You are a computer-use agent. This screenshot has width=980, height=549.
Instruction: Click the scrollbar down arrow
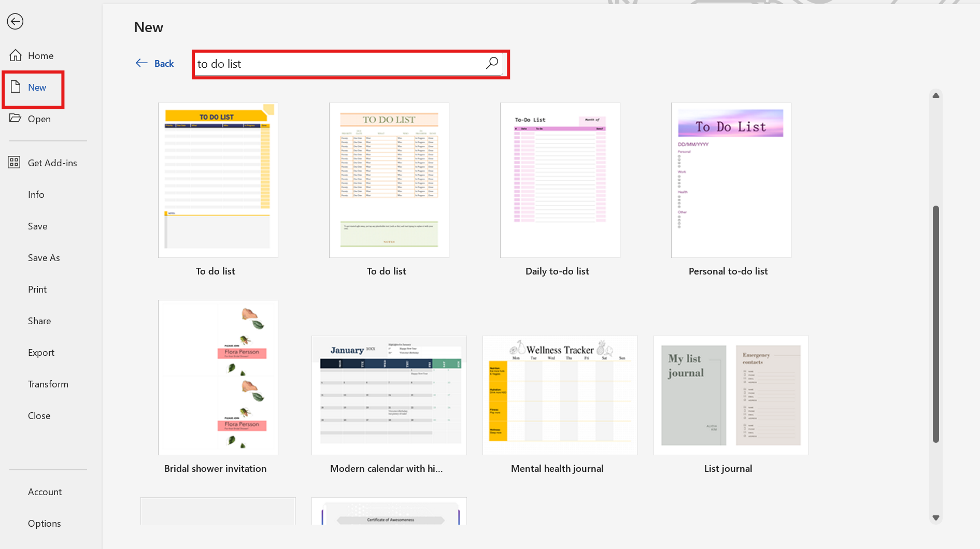pos(935,517)
